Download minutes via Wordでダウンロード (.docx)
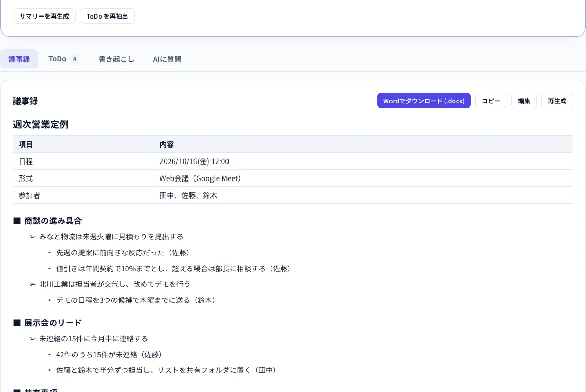586x392 pixels. (424, 101)
